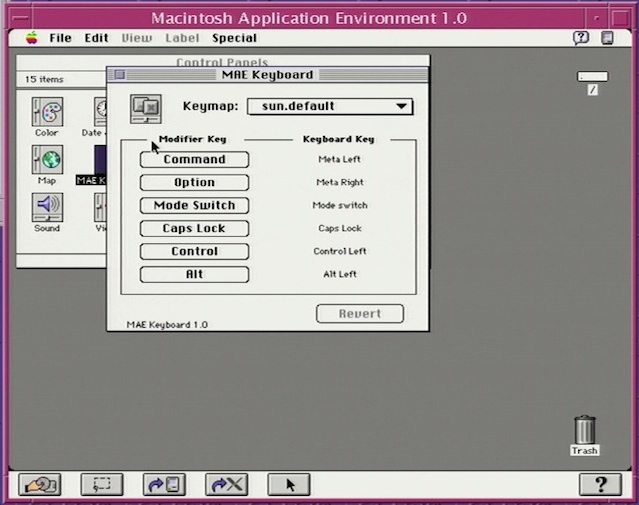Click the grayed-out Revert button
Image resolution: width=639 pixels, height=505 pixels.
pyautogui.click(x=360, y=313)
